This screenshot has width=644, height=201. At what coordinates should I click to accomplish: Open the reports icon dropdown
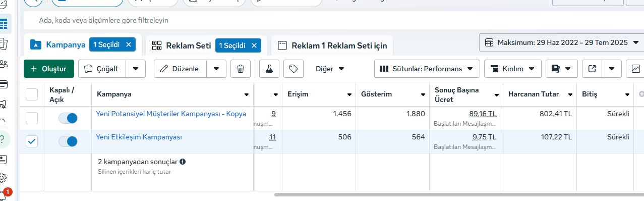(x=561, y=69)
